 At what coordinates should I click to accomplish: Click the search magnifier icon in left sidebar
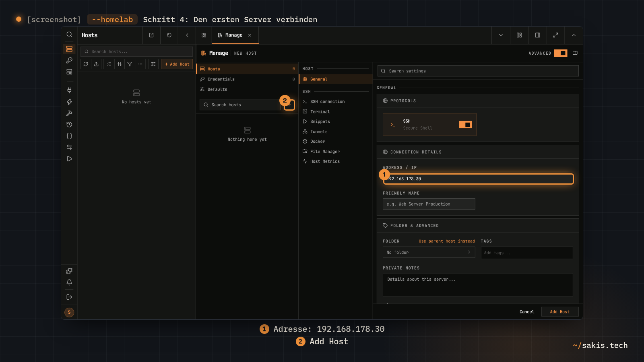tap(69, 35)
